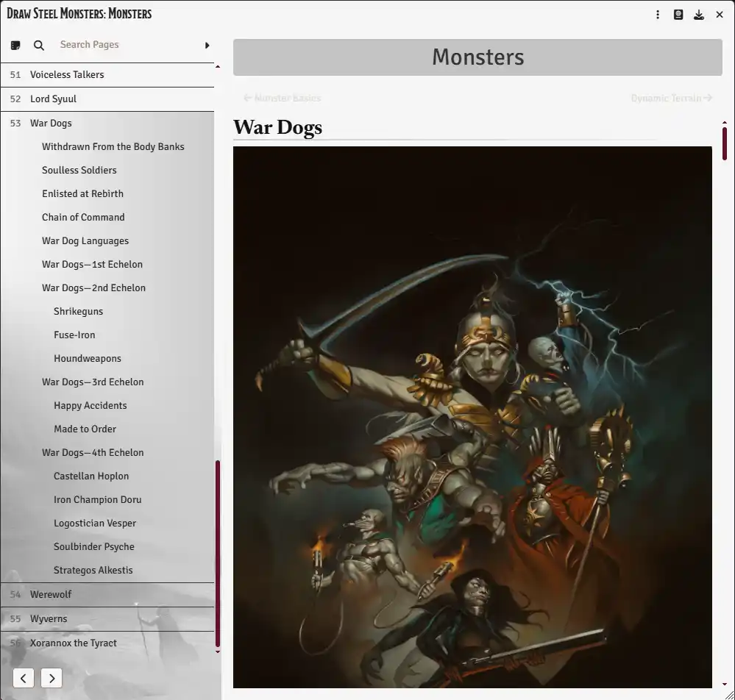
Task: Navigate to Dynamic Terrain
Action: coord(671,97)
